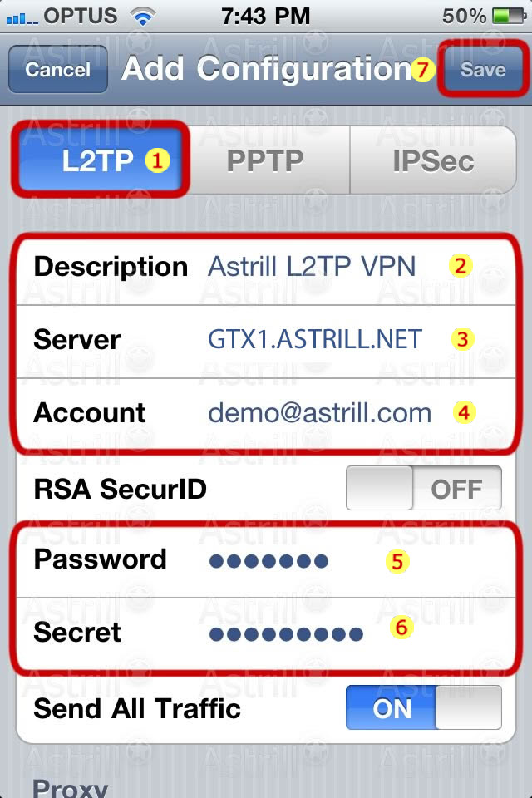Click the yellow step 7 marker
This screenshot has height=798, width=532.
pos(422,69)
